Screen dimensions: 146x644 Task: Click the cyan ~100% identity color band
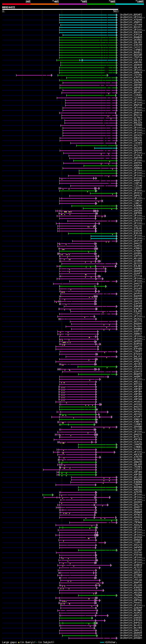[130, 4]
